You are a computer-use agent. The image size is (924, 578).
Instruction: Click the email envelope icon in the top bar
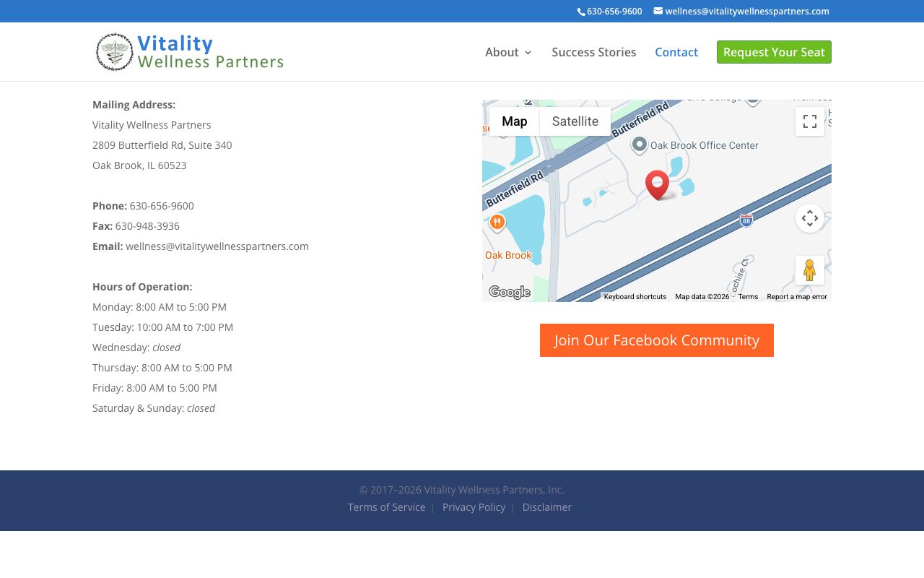coord(658,11)
